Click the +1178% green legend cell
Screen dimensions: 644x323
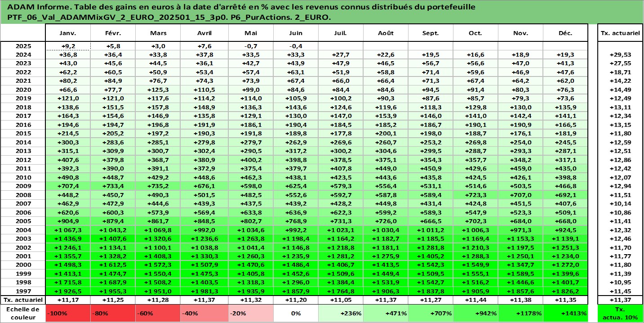click(520, 313)
